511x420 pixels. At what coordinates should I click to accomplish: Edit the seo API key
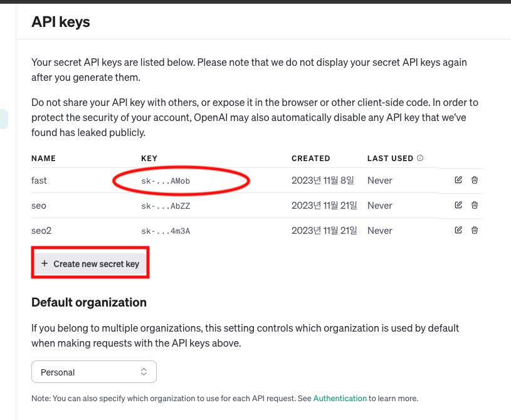(458, 205)
